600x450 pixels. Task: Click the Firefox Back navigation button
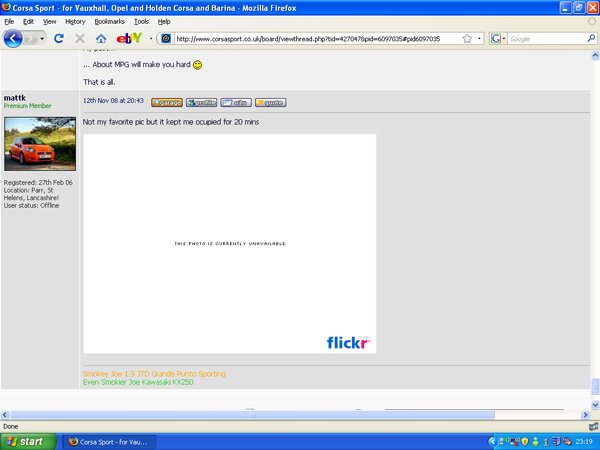13,38
